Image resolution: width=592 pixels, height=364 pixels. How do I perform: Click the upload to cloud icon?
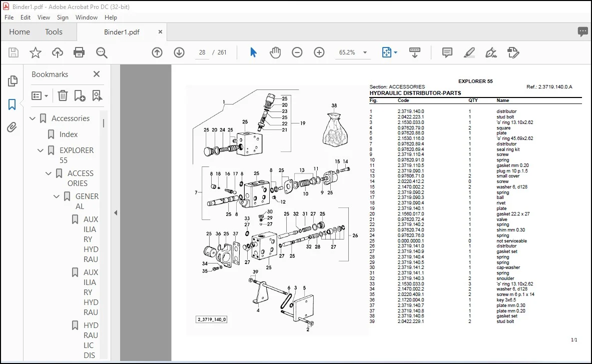[x=58, y=52]
